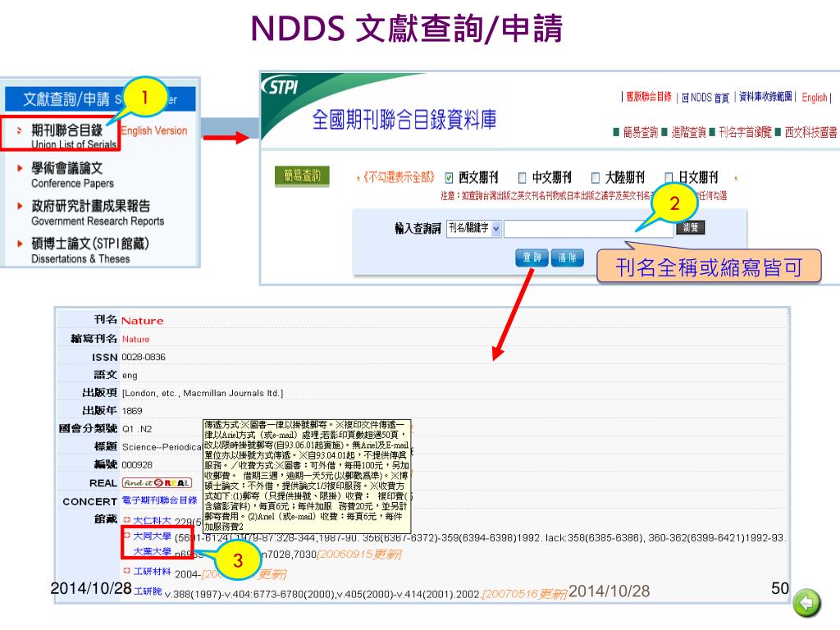Select abbreviated title Nature in 縮寫刊名 row

136,339
